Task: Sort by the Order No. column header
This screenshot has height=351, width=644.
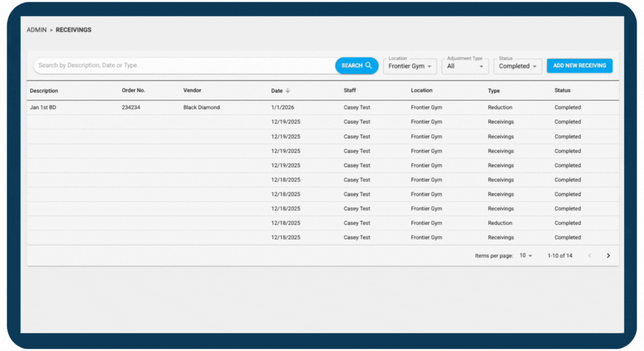Action: 134,91
